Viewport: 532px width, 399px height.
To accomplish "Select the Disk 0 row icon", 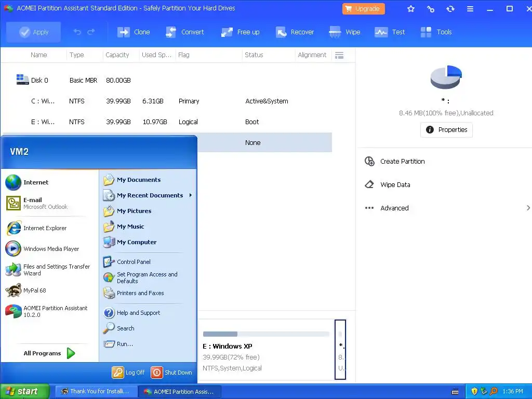I will coord(22,79).
